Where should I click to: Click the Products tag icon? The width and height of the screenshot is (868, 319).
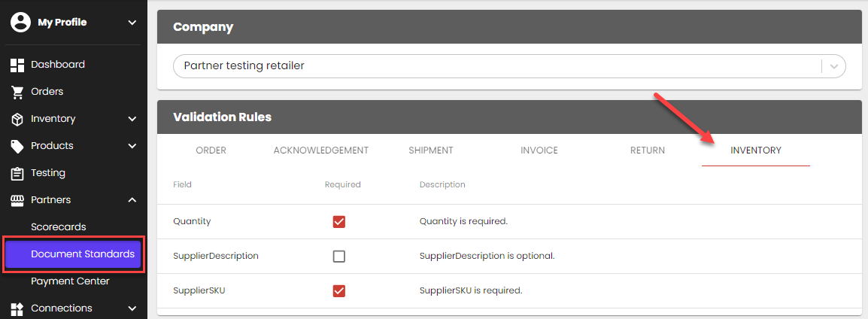pos(17,146)
